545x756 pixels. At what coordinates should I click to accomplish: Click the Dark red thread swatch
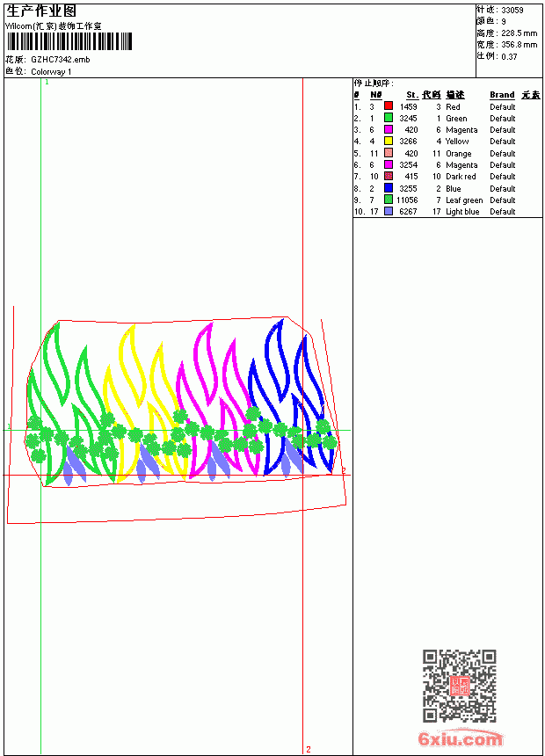(389, 177)
